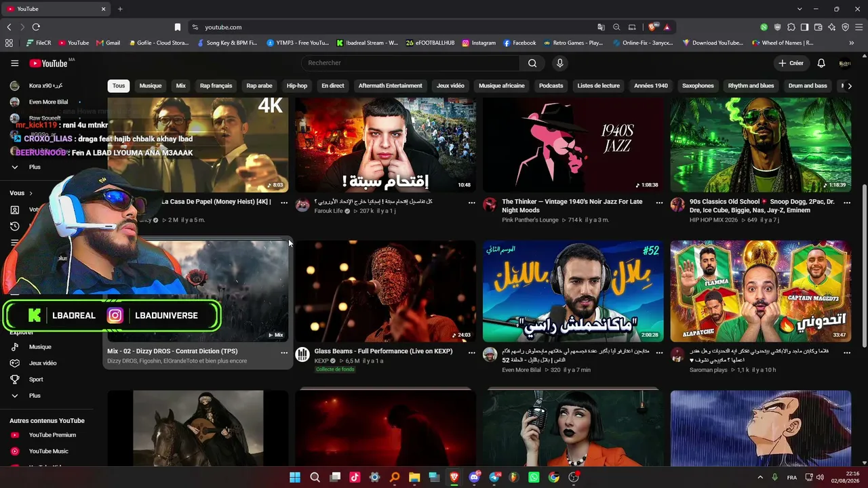The width and height of the screenshot is (868, 488).
Task: Filter videos by Rap français
Action: 216,86
